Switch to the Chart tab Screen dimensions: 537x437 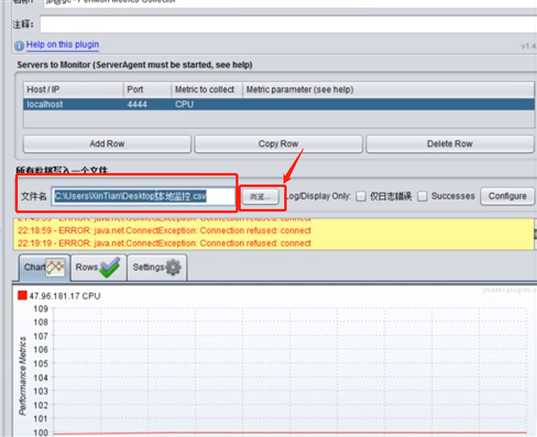click(x=44, y=267)
